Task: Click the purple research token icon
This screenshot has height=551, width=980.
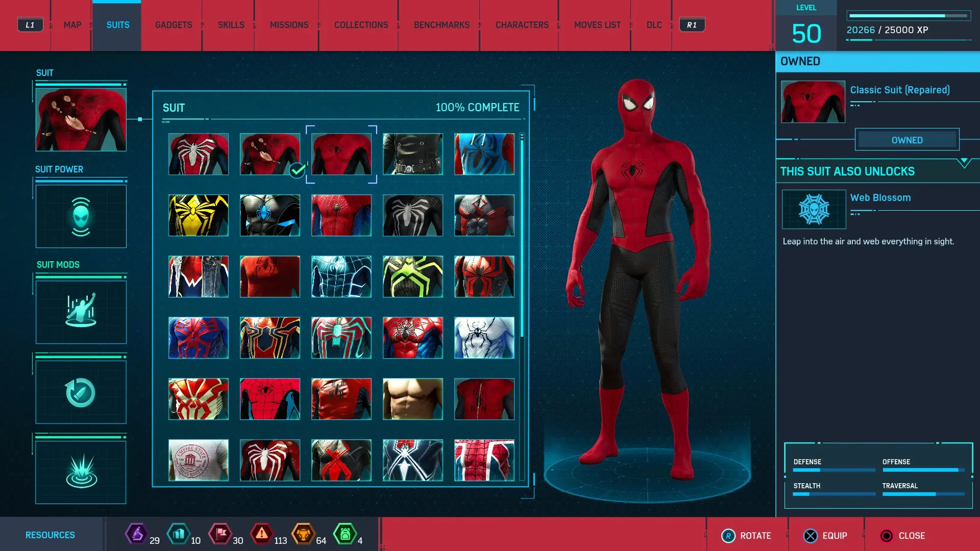Action: coord(136,534)
